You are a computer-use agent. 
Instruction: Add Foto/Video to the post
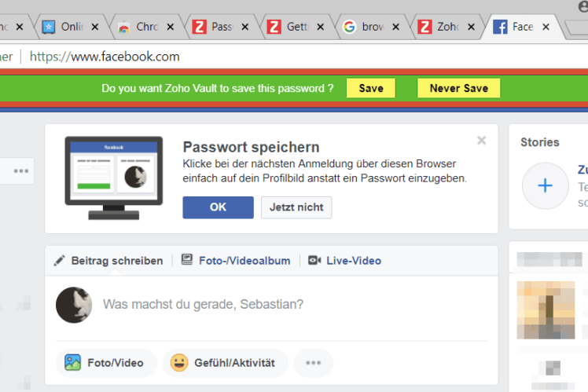pyautogui.click(x=106, y=363)
